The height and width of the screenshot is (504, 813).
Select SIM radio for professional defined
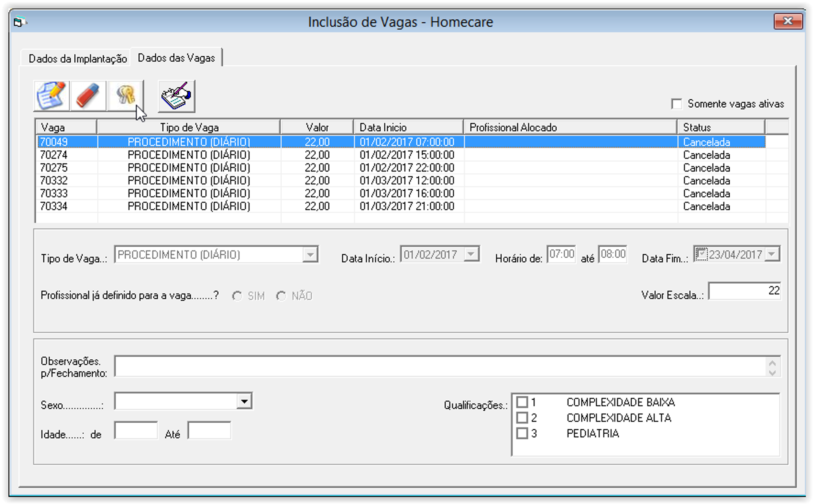(237, 296)
